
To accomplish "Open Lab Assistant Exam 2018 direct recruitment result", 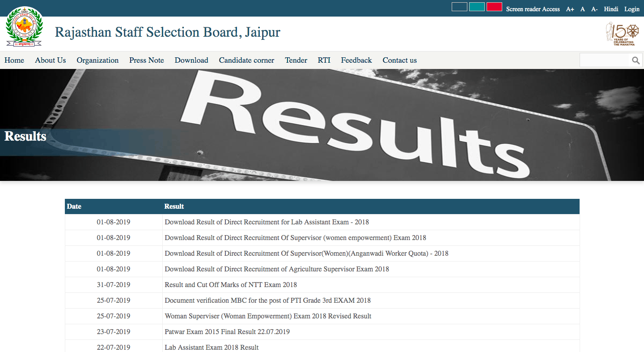I will (x=267, y=222).
